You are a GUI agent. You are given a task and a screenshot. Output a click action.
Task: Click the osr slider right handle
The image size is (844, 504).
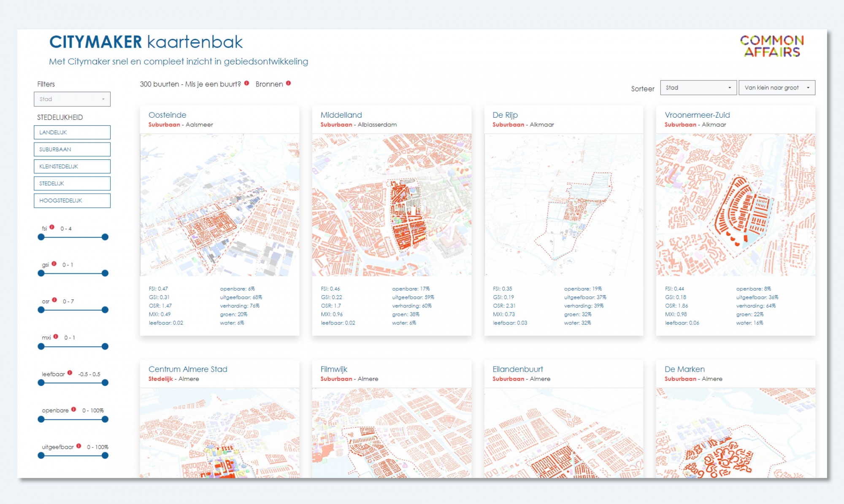pyautogui.click(x=105, y=310)
